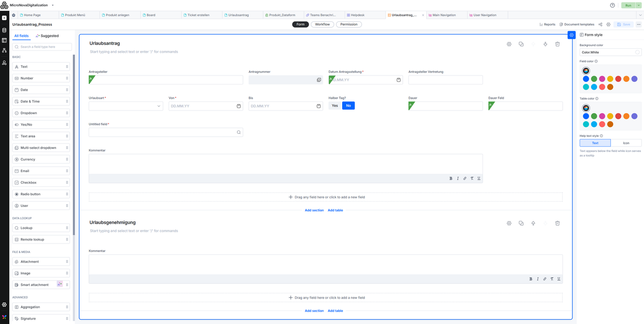
Task: Insert link in Urlaubsantrag Kommentar editor
Action: [x=465, y=178]
